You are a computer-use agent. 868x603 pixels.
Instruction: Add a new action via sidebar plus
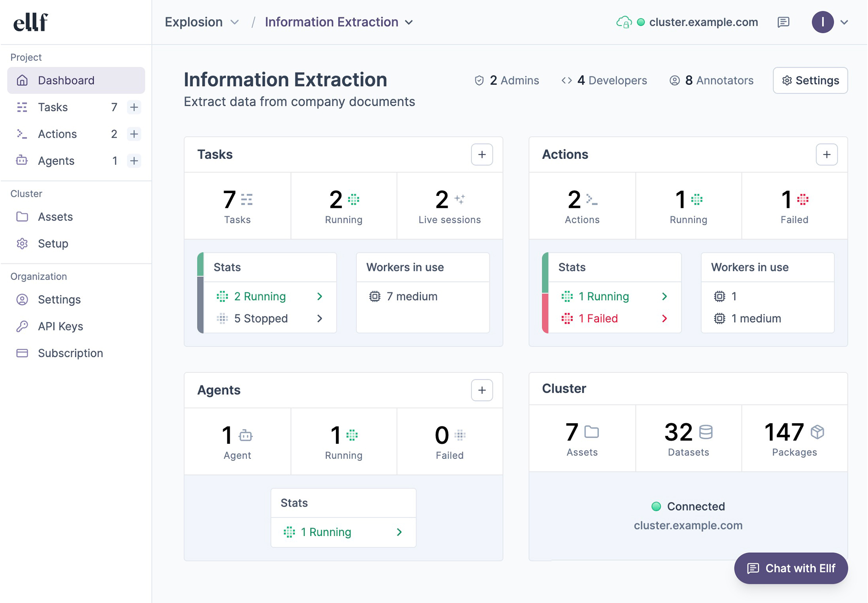[134, 134]
